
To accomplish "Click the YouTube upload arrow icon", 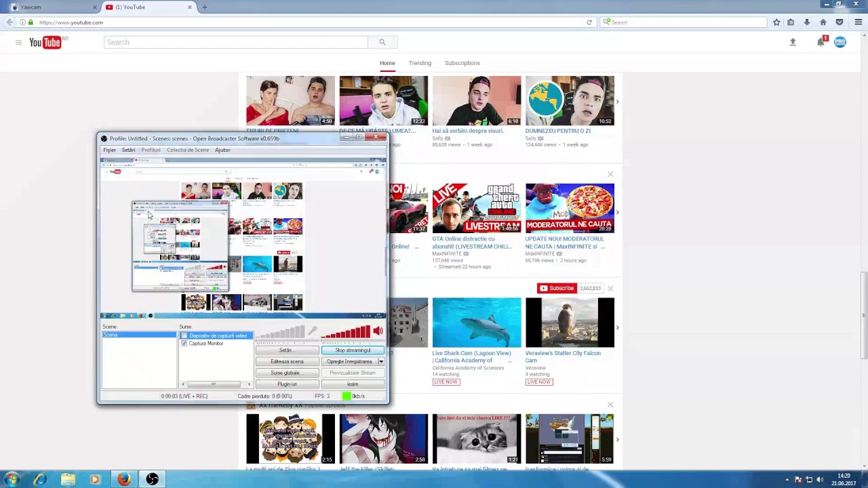I will pos(792,42).
